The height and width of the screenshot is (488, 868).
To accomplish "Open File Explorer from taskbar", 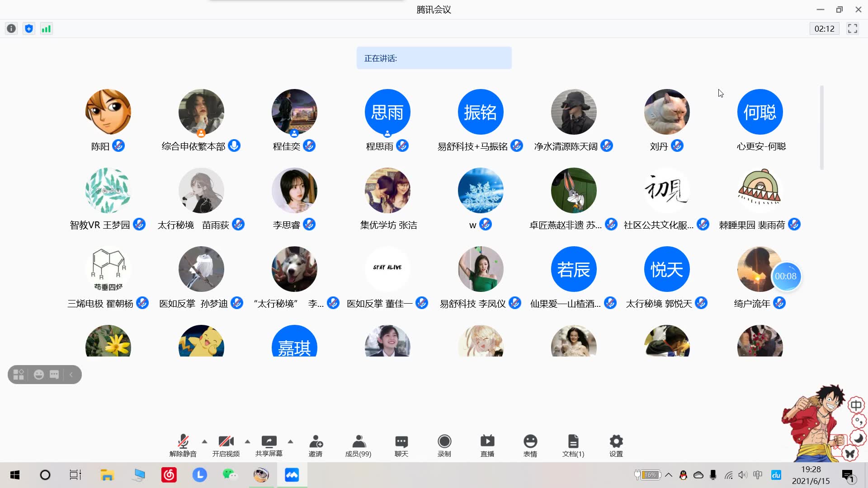I will (x=107, y=475).
